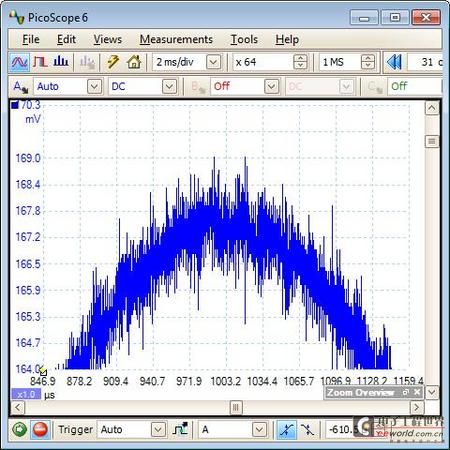450x450 pixels.
Task: Click the green Go start capture button
Action: [x=20, y=429]
